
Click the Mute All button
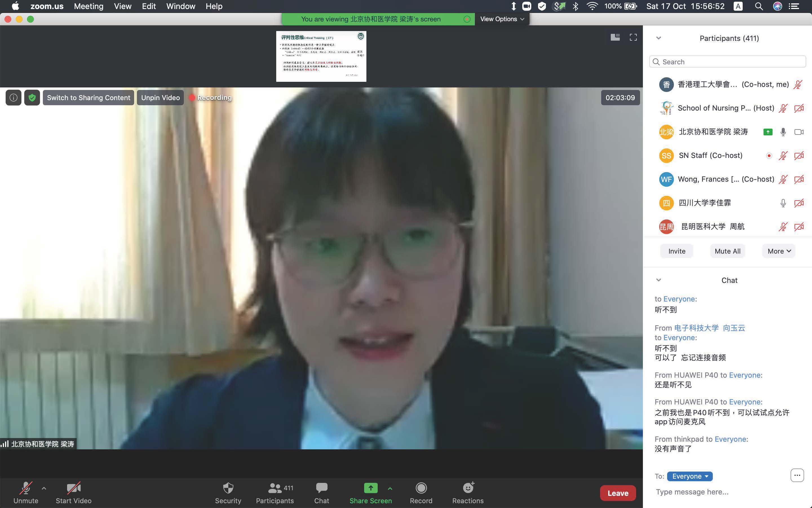click(727, 251)
